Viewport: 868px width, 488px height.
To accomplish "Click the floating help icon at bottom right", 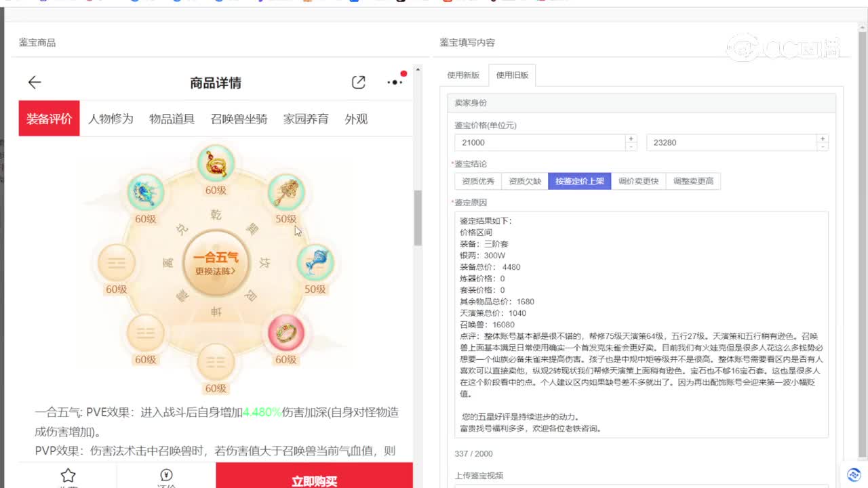I will [854, 474].
